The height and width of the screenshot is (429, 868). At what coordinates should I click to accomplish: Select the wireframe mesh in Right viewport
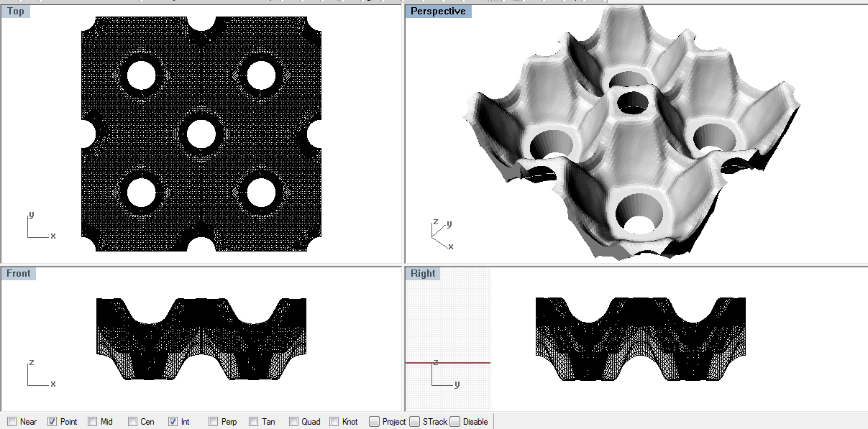641,338
